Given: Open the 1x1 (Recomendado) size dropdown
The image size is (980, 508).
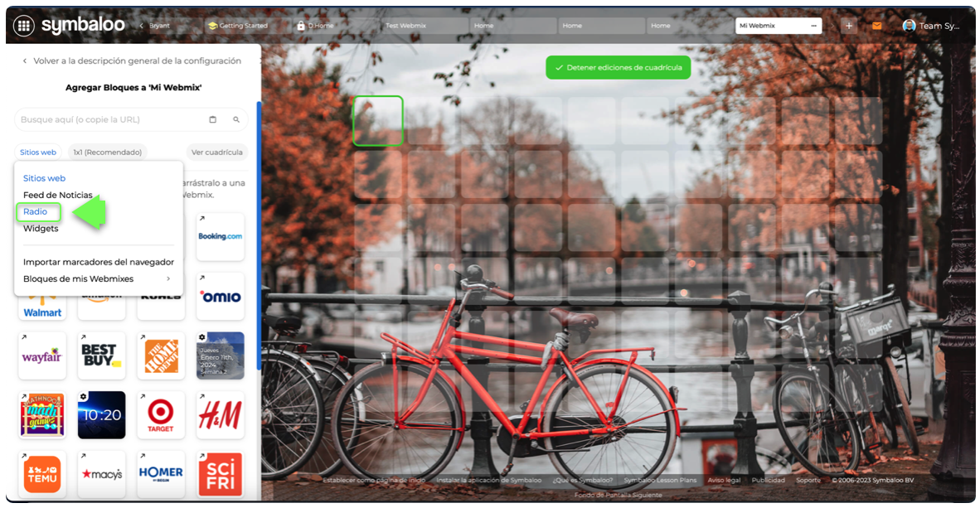Looking at the screenshot, I should [x=108, y=152].
